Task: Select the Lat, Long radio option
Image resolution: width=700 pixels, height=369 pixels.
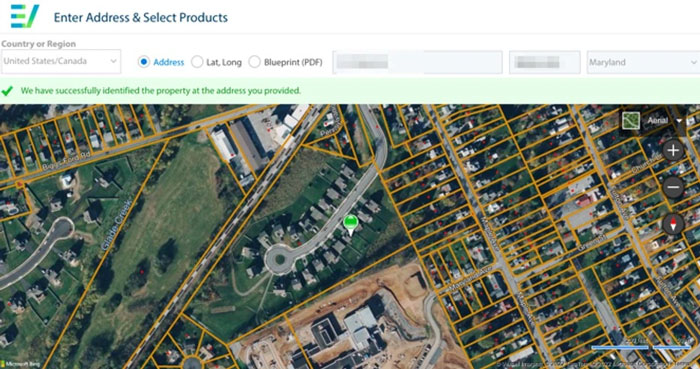Action: click(x=197, y=62)
